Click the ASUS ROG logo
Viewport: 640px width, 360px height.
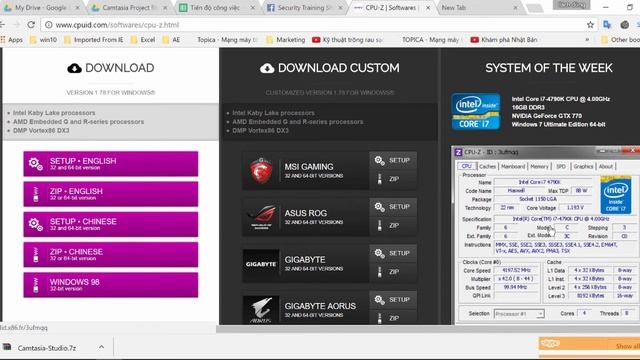261,217
